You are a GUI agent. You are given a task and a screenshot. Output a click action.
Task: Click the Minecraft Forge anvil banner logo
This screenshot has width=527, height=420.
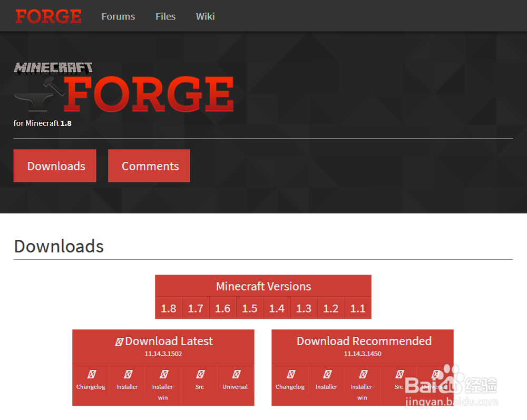tap(124, 87)
